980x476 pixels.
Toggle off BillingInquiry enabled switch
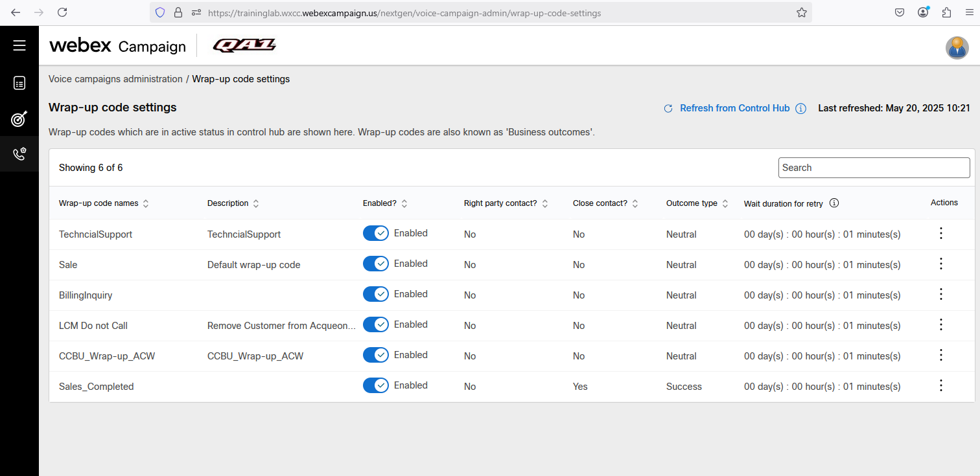point(375,294)
